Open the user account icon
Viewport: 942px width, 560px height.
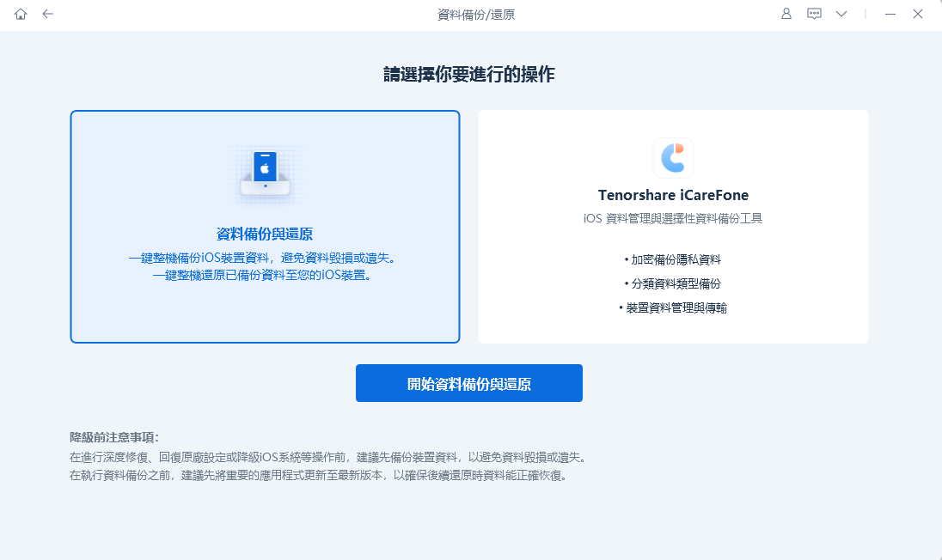[x=786, y=14]
